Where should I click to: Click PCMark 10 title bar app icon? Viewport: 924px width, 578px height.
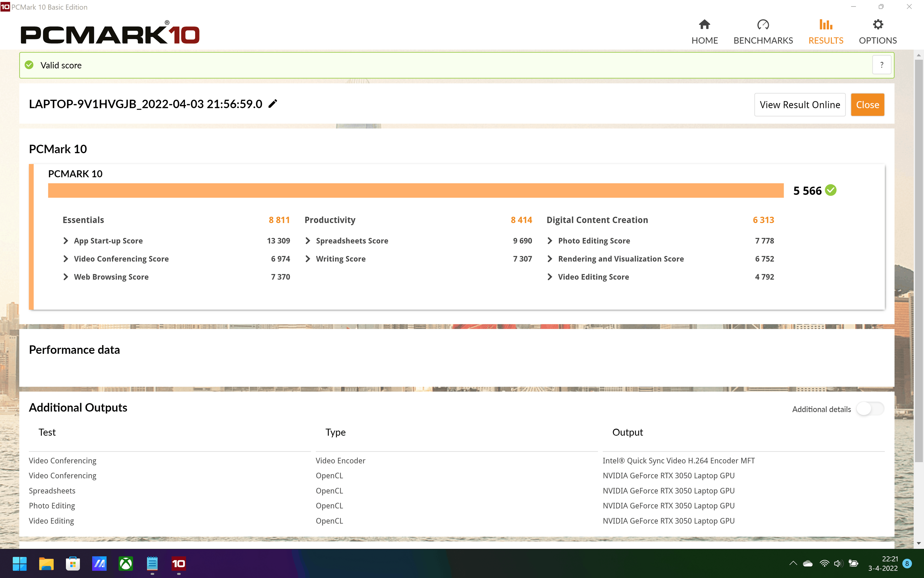5,7
